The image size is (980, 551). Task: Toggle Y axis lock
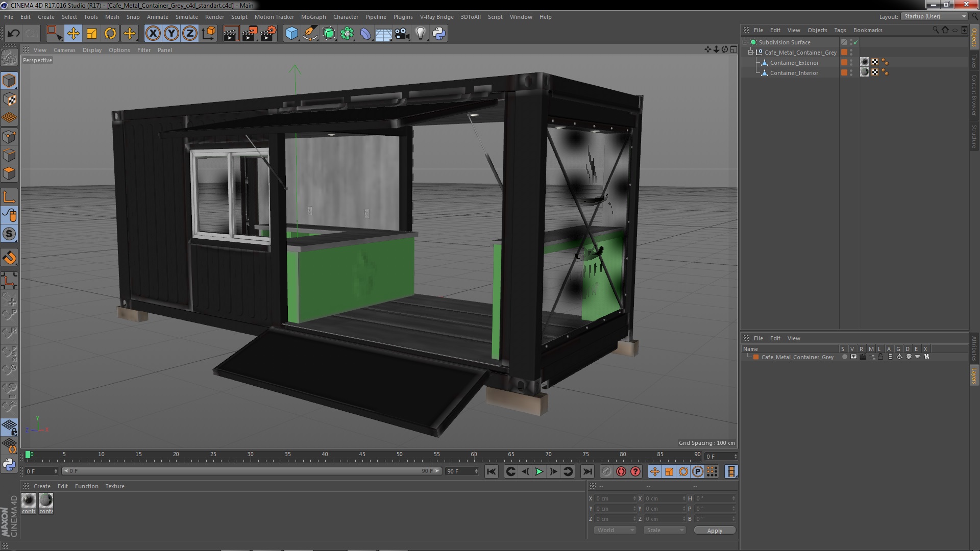click(171, 34)
